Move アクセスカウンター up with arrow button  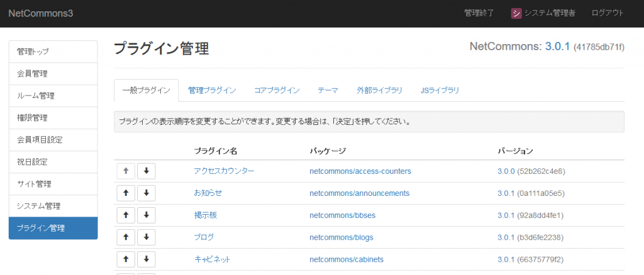126,171
